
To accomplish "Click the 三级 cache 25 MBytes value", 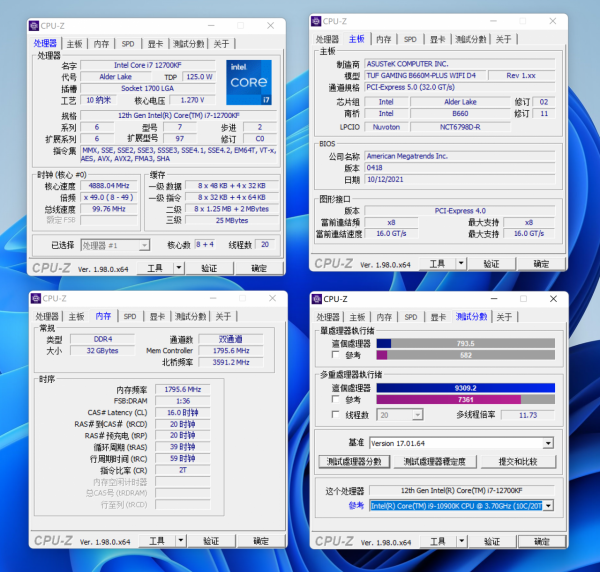I will (x=232, y=220).
